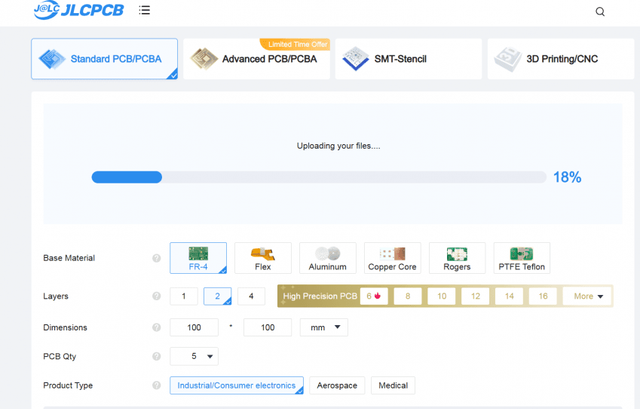640x409 pixels.
Task: Click the search magnifier icon
Action: tap(600, 12)
